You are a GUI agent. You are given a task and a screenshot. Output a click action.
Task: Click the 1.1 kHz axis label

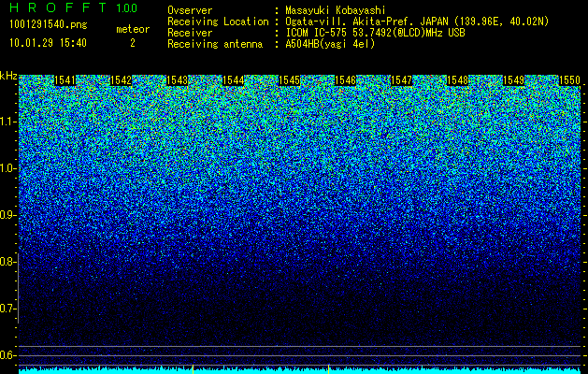pyautogui.click(x=7, y=122)
